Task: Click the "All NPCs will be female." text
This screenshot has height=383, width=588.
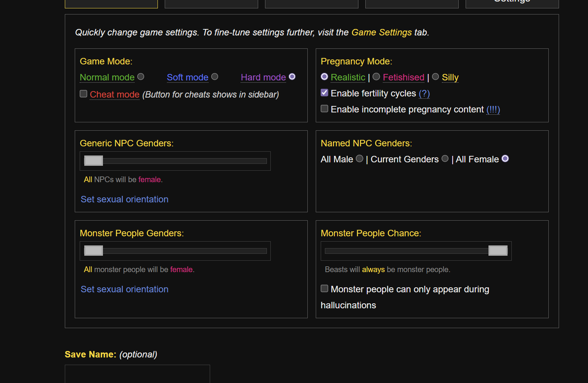Action: tap(123, 179)
